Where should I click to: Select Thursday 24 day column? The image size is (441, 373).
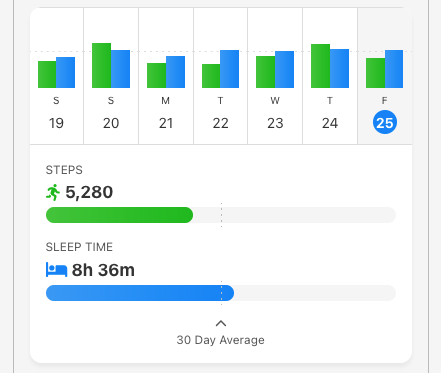coord(330,76)
